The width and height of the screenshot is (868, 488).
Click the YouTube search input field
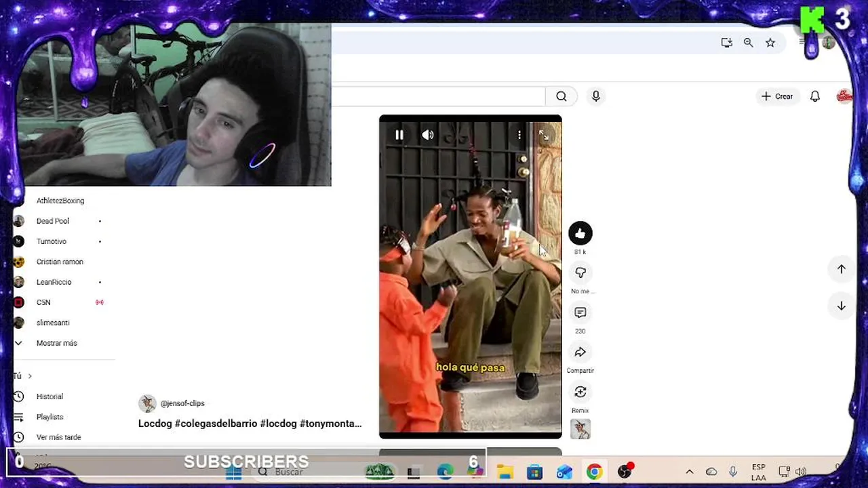438,96
